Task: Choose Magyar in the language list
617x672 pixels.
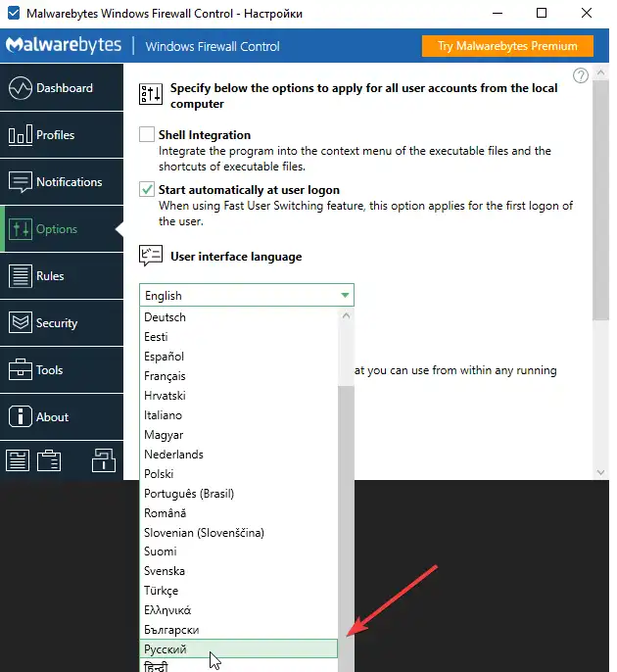Action: [x=239, y=435]
